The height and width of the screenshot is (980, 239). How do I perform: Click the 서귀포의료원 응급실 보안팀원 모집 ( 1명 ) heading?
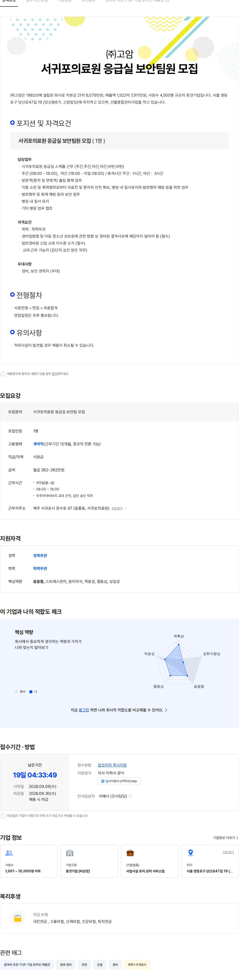pos(62,141)
